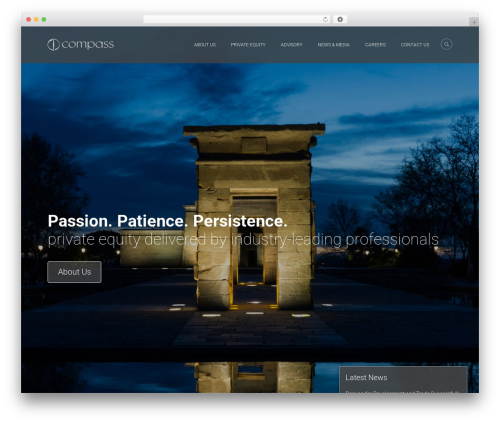Select News & Media in navigation
500x423 pixels.
coord(334,45)
